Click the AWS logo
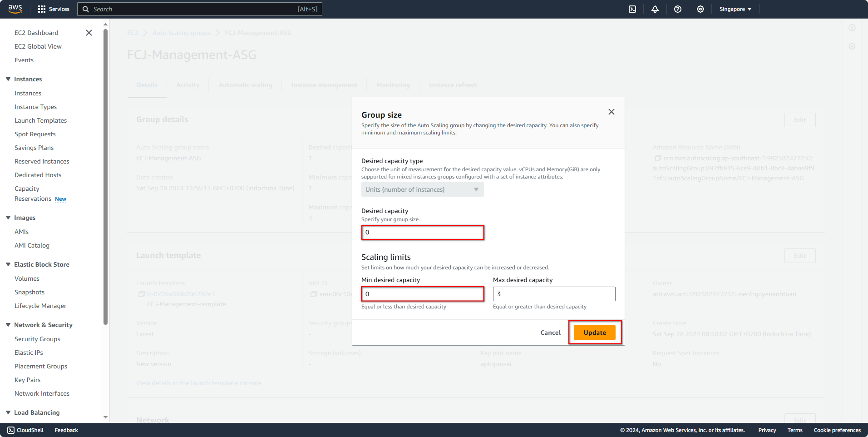This screenshot has width=868, height=437. (15, 9)
